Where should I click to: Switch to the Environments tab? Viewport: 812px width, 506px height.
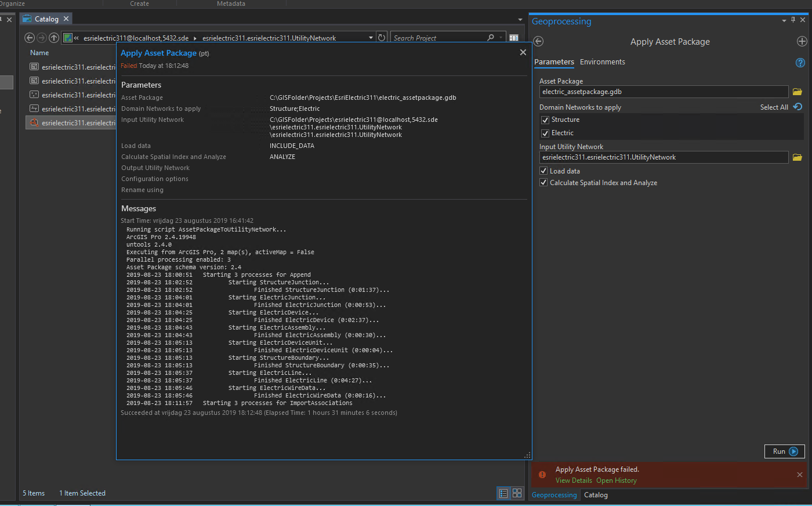click(603, 62)
